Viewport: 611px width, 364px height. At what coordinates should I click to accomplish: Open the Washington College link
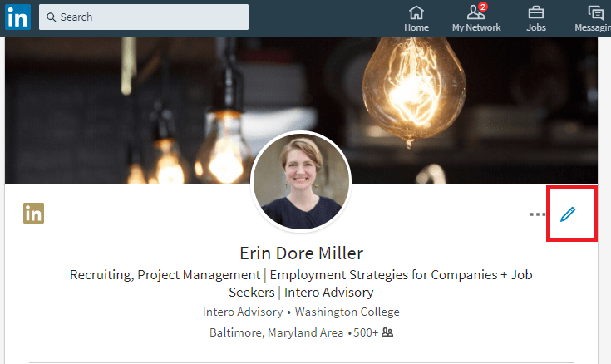tap(347, 312)
